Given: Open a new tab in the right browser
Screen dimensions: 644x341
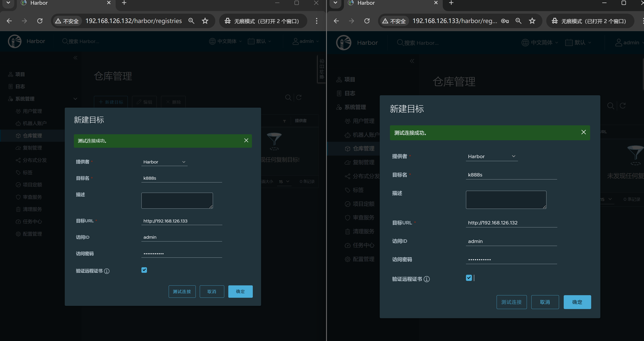Looking at the screenshot, I should 451,3.
